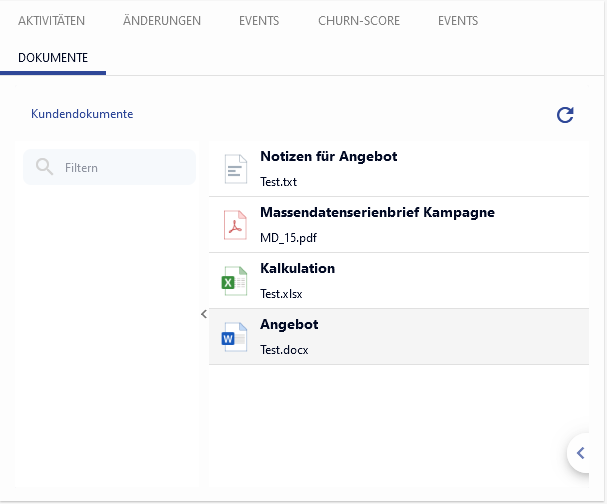The width and height of the screenshot is (607, 504).
Task: Select the DOKUMENTE tab
Action: coord(53,58)
